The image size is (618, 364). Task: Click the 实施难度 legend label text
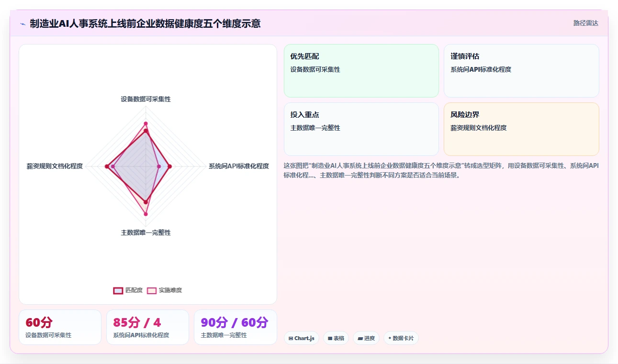pyautogui.click(x=170, y=290)
